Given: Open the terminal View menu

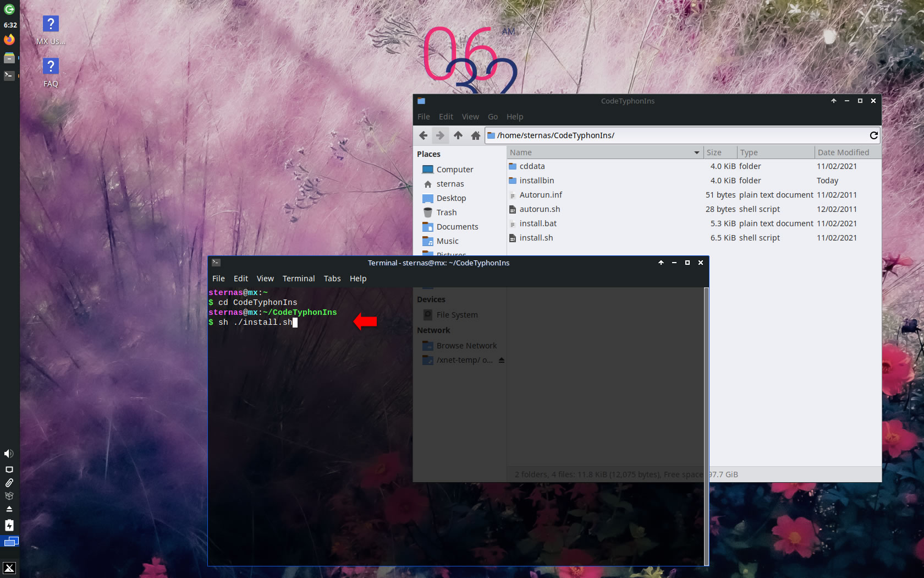Looking at the screenshot, I should pyautogui.click(x=265, y=279).
